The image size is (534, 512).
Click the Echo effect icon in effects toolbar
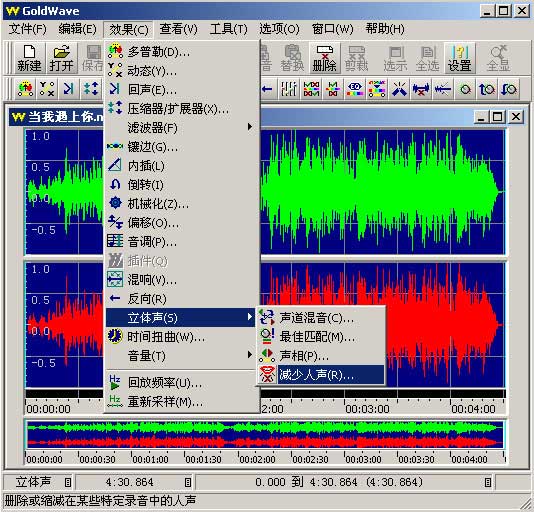point(68,89)
